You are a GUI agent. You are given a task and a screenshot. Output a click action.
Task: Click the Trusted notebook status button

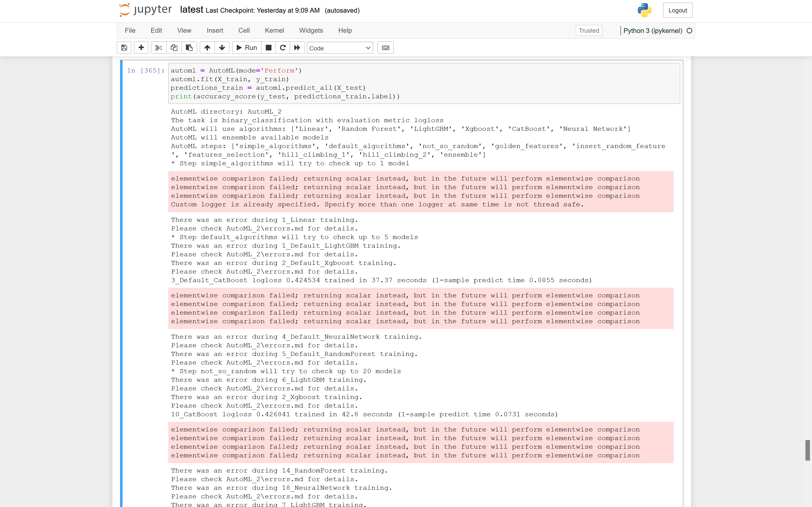coord(588,30)
